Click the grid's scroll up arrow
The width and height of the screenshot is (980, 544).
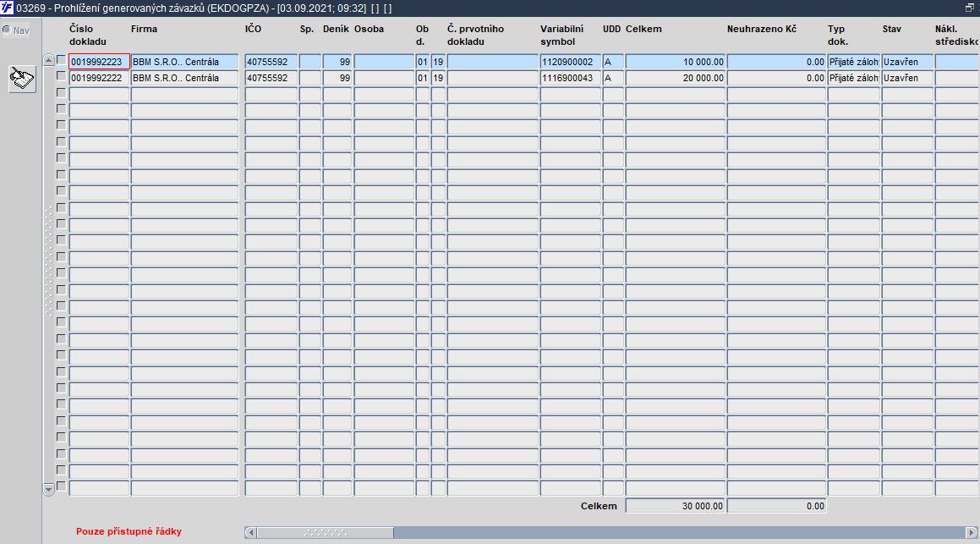(49, 59)
